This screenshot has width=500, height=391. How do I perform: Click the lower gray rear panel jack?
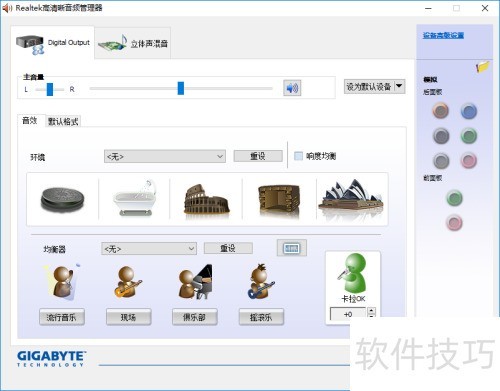(441, 161)
